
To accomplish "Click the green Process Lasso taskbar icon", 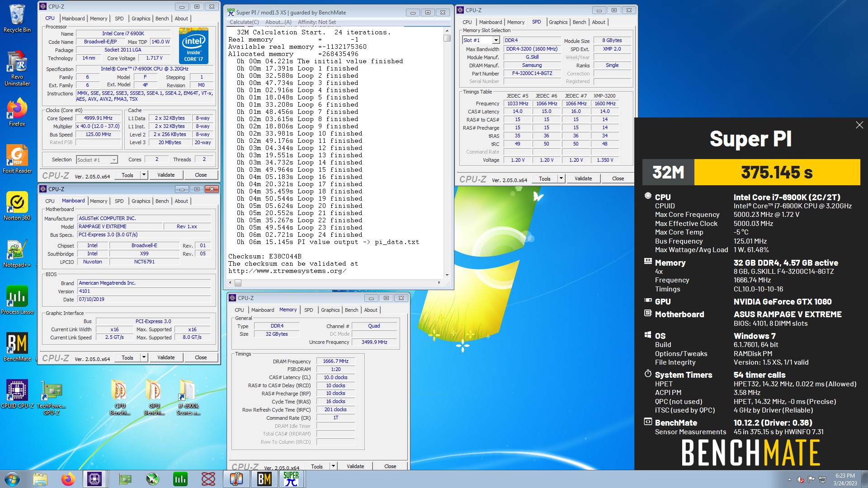I will point(180,479).
